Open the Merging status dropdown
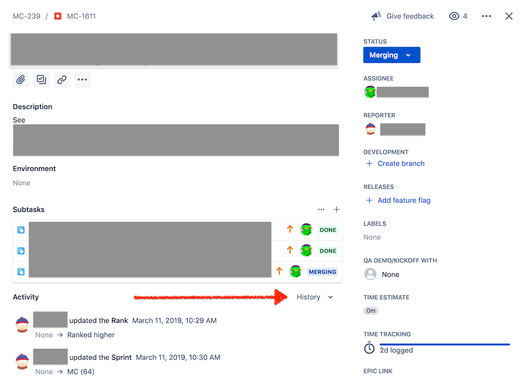This screenshot has width=530, height=379. coord(391,55)
